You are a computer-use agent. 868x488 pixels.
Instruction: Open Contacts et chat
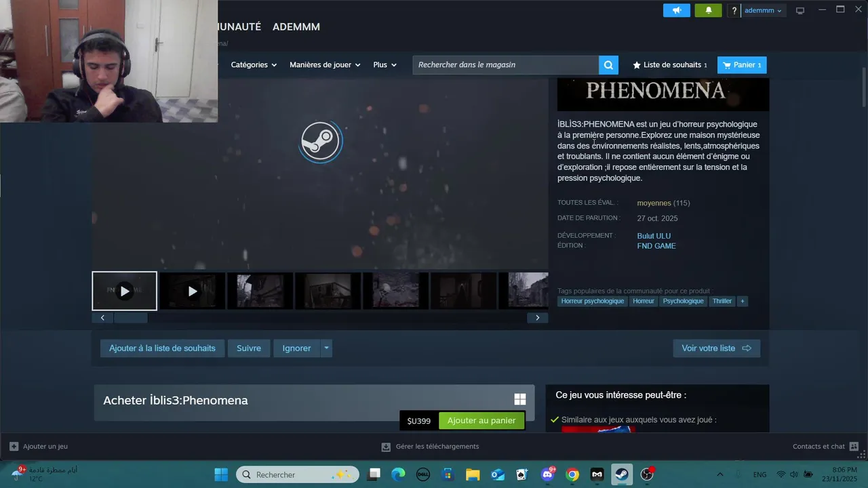tap(825, 447)
